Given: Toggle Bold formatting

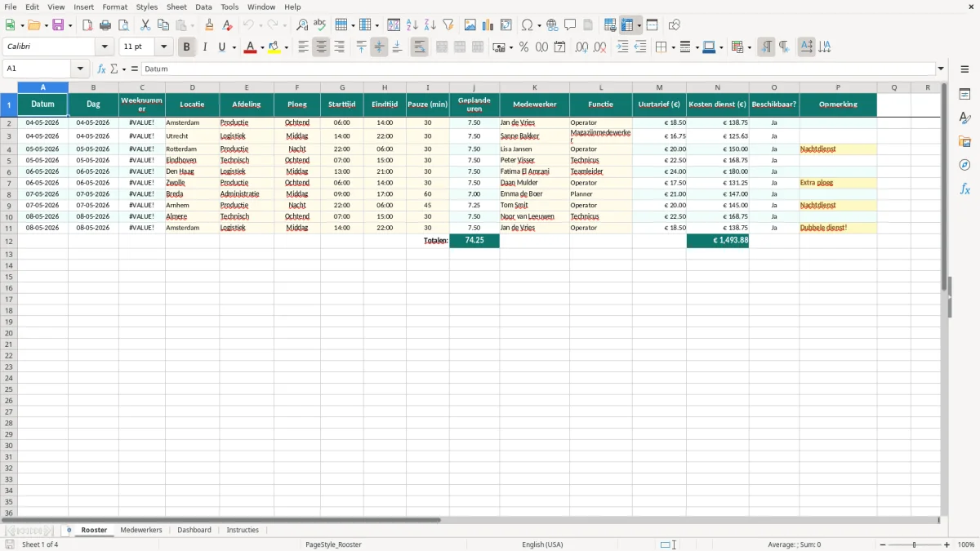Looking at the screenshot, I should click(187, 47).
